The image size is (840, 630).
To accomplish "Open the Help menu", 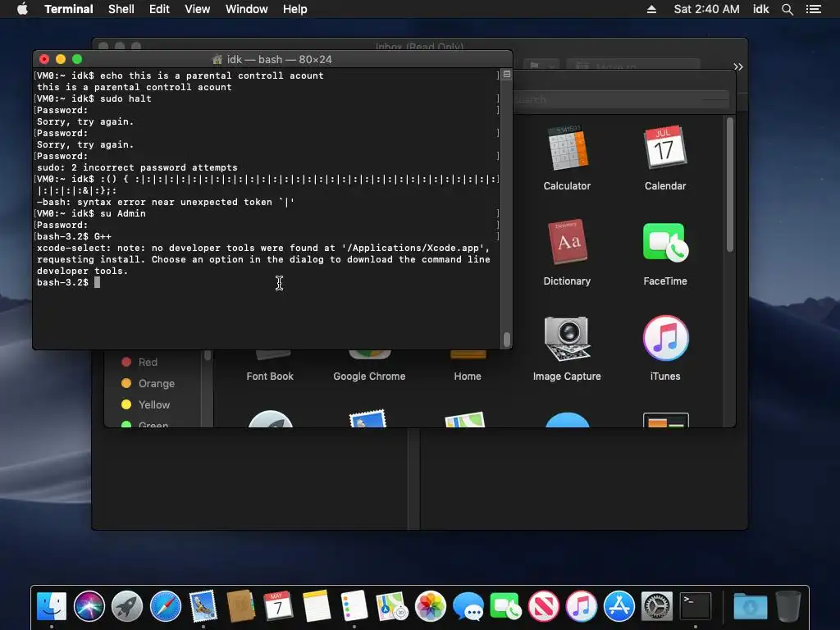I will (295, 9).
